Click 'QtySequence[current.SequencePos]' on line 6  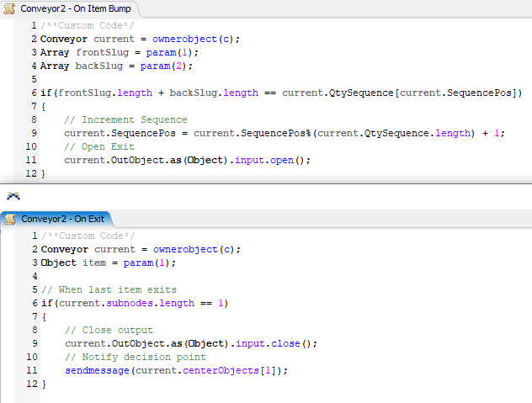click(423, 93)
